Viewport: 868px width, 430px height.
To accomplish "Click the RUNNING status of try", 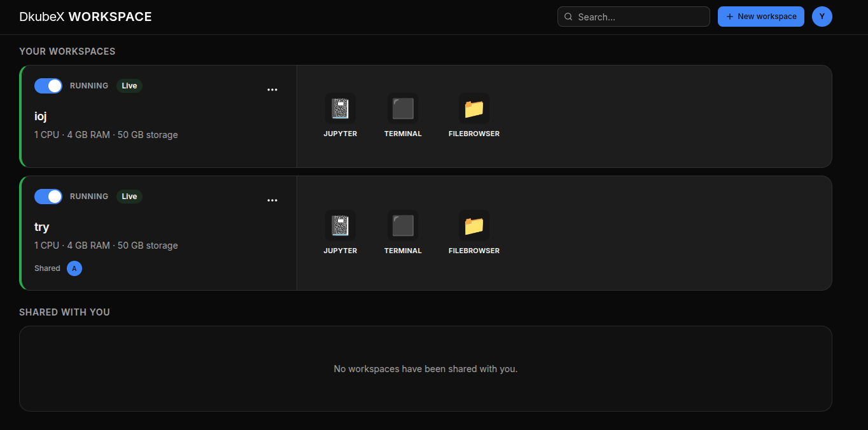I will pos(89,197).
